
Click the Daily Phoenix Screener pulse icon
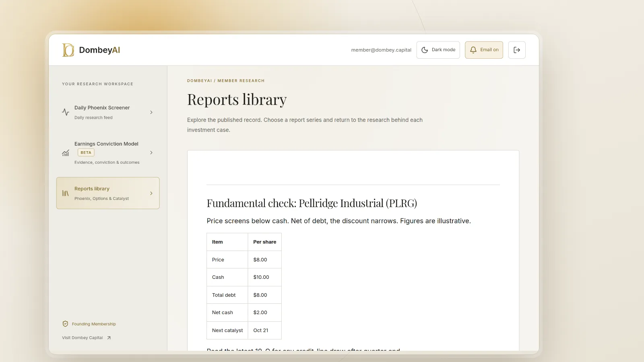pos(66,112)
